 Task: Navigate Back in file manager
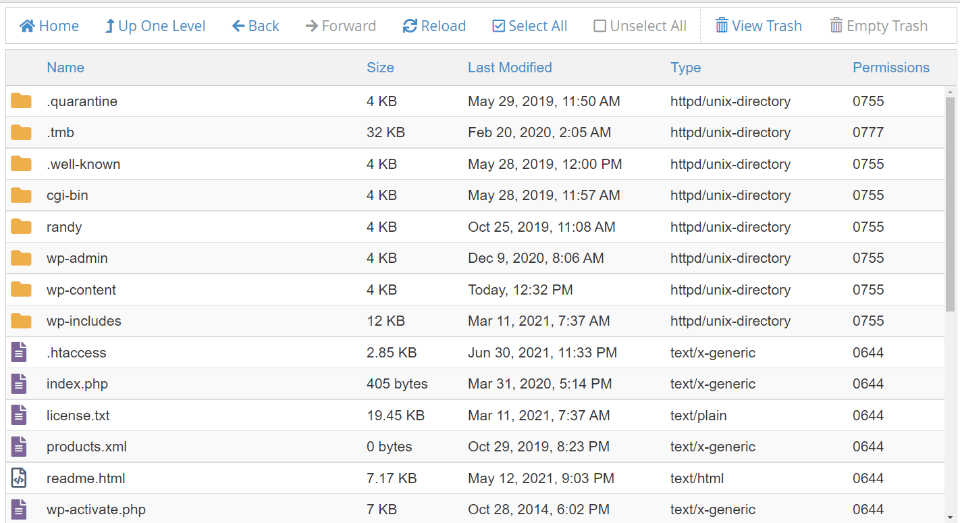(255, 26)
